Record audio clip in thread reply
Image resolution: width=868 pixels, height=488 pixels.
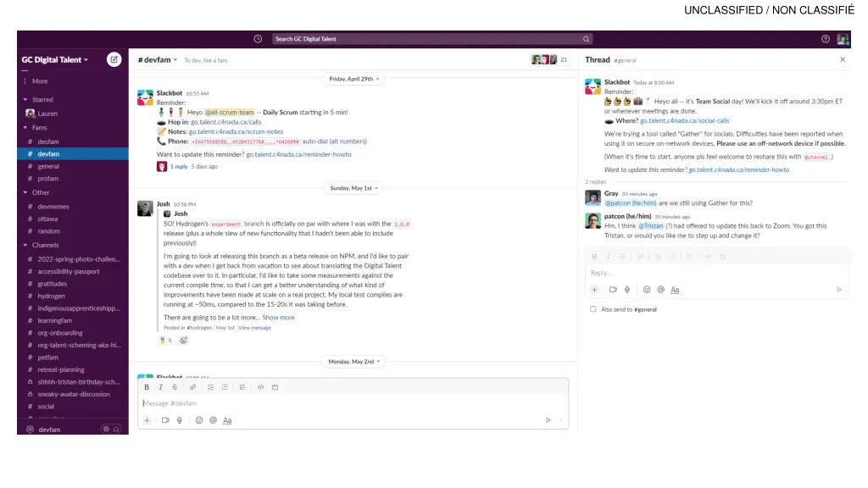[627, 290]
